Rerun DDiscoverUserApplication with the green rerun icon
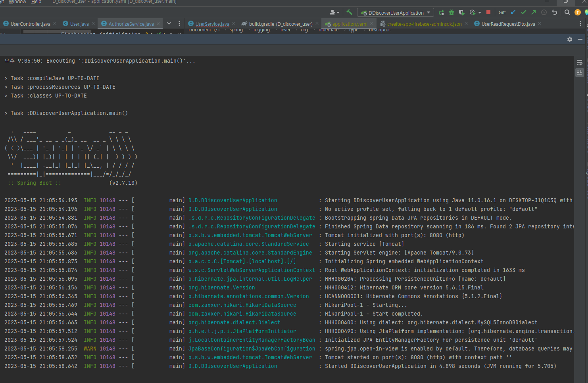 [x=441, y=13]
